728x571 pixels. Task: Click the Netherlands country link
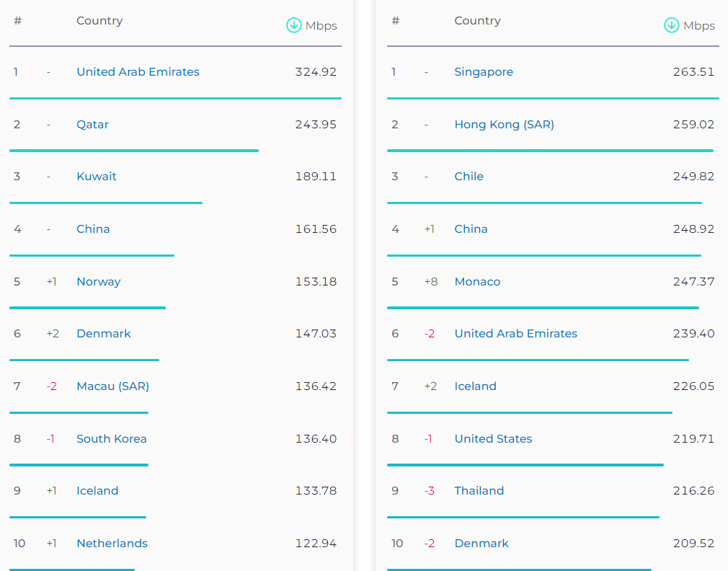[x=112, y=544]
